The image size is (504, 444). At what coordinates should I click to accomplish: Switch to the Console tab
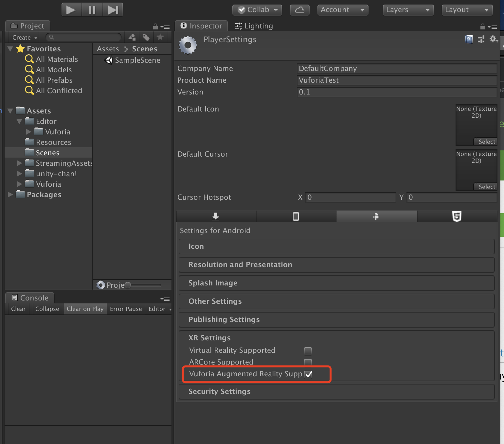[x=30, y=298]
